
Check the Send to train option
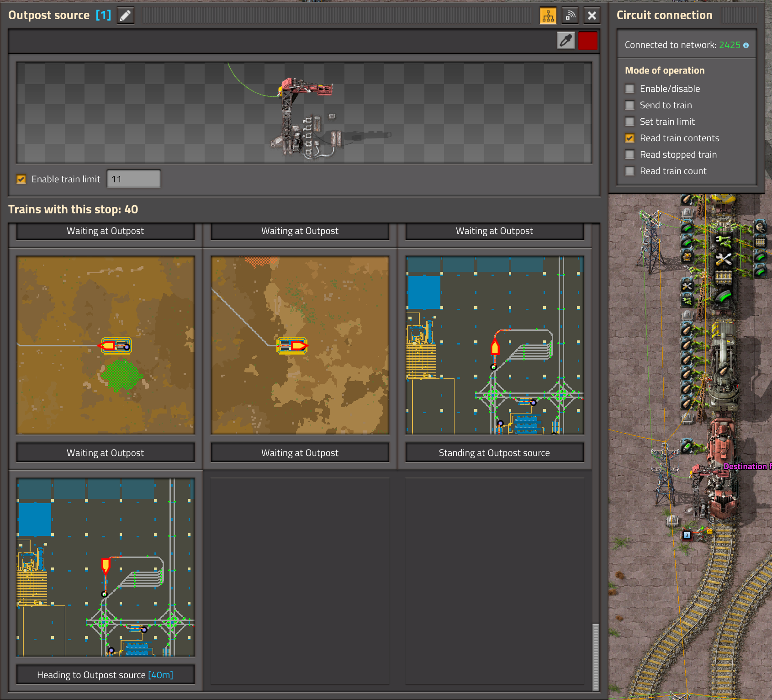coord(630,105)
